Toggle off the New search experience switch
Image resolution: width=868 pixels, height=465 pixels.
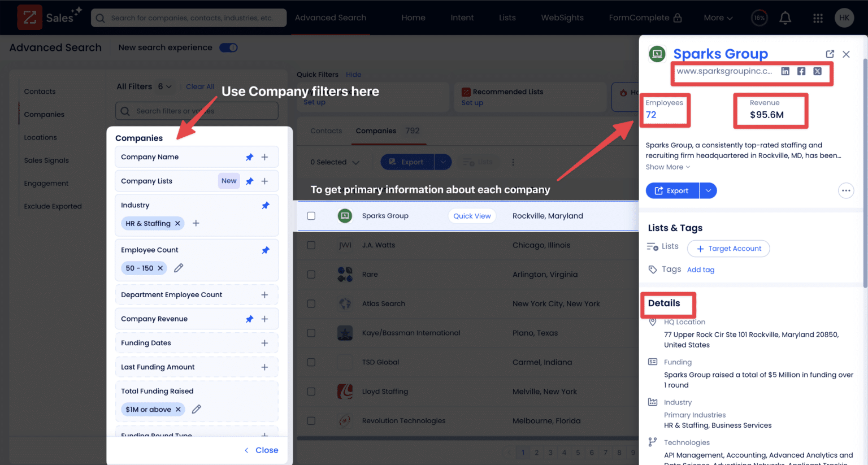tap(228, 47)
